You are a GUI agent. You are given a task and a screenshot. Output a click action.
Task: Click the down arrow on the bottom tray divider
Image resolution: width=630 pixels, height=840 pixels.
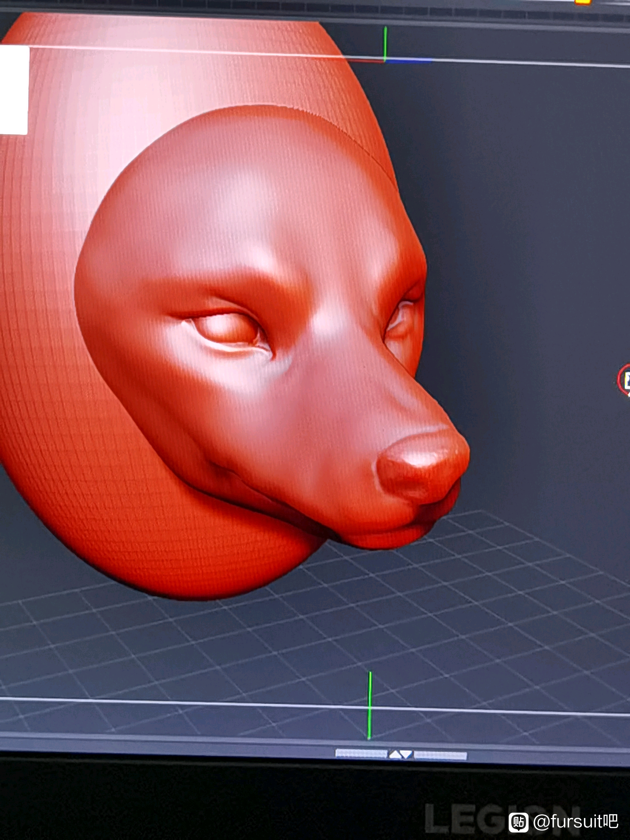(x=406, y=754)
